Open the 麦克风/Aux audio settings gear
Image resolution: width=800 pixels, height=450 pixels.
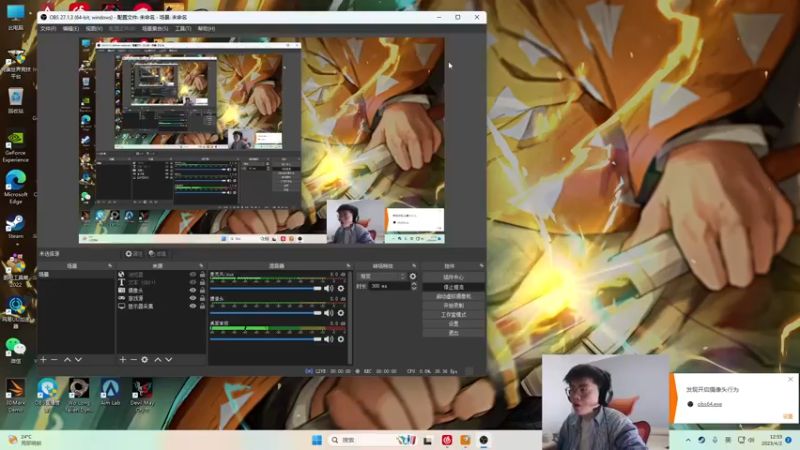[x=341, y=288]
